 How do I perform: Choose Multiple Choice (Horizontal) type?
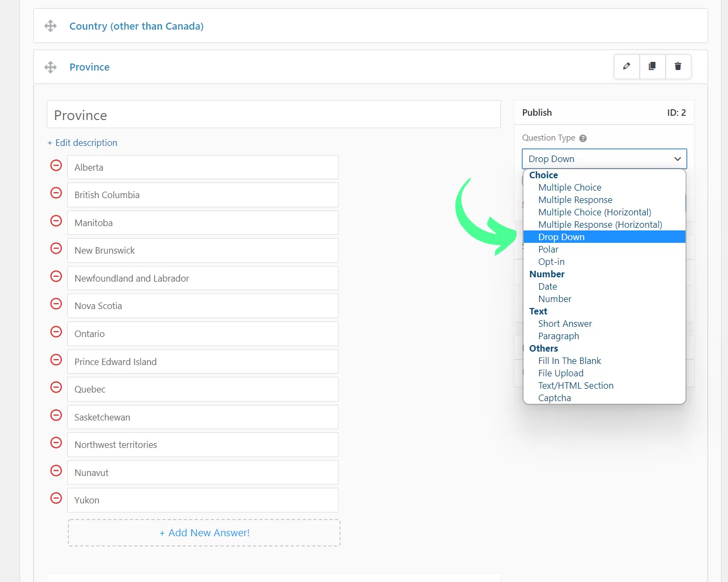(x=595, y=212)
